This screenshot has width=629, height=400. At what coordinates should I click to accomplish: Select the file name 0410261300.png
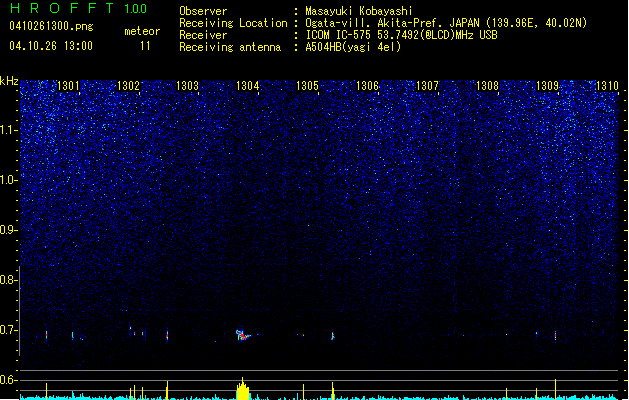pyautogui.click(x=51, y=26)
